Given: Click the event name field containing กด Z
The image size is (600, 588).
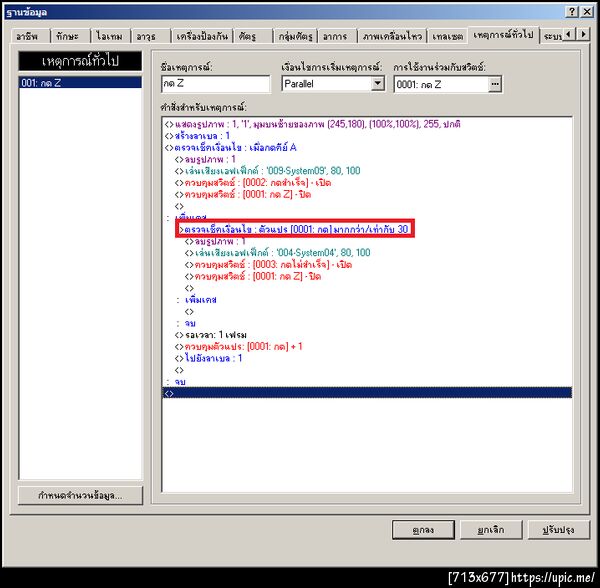Looking at the screenshot, I should point(215,84).
